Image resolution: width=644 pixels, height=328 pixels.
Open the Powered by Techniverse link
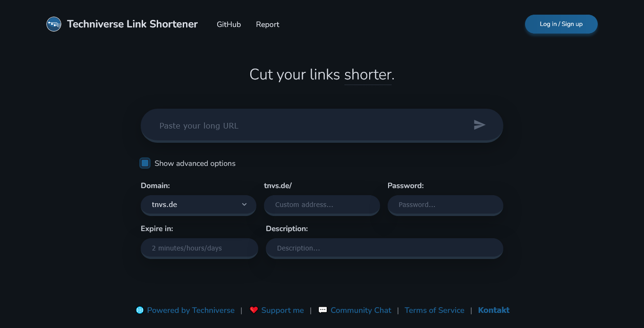click(191, 310)
